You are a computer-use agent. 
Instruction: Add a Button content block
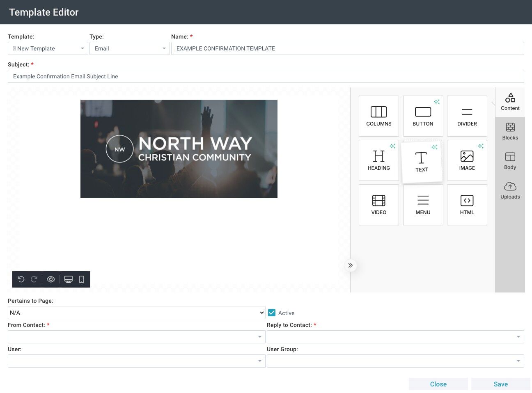coord(423,116)
